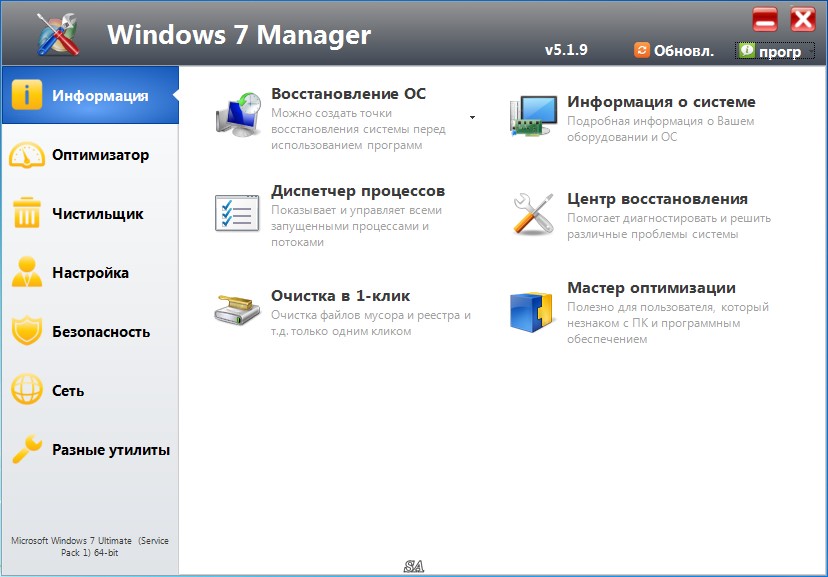Click the orange update refresh icon
This screenshot has height=577, width=828.
[642, 50]
